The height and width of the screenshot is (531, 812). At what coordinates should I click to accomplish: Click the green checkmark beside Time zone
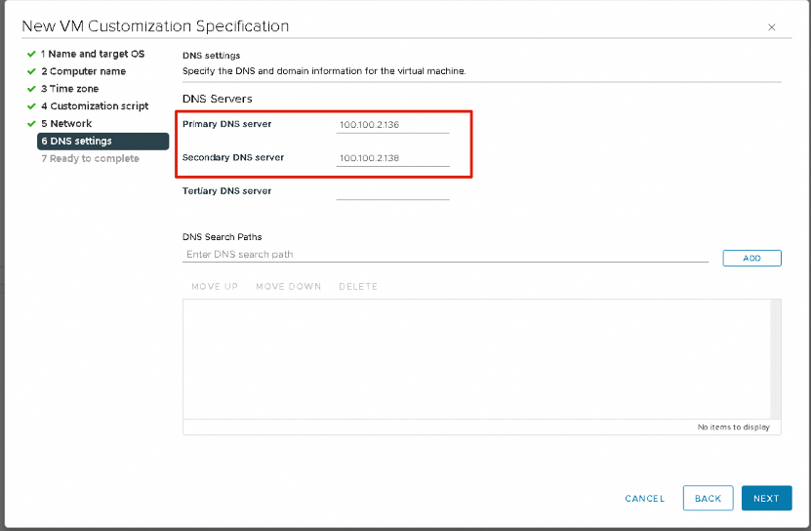click(x=32, y=89)
